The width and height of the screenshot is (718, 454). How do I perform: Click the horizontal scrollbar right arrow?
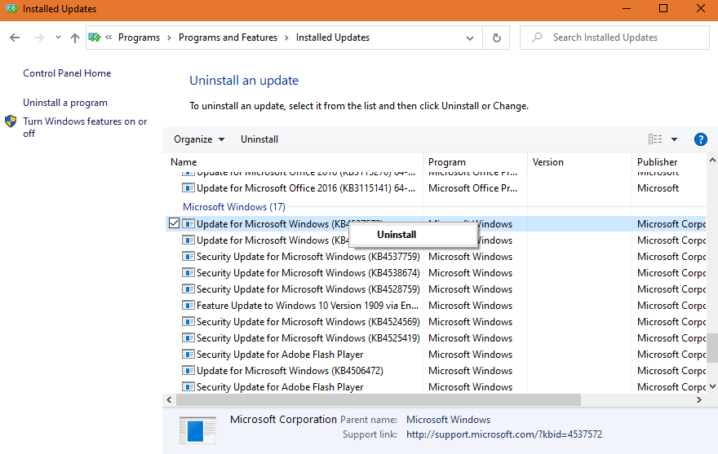(699, 400)
